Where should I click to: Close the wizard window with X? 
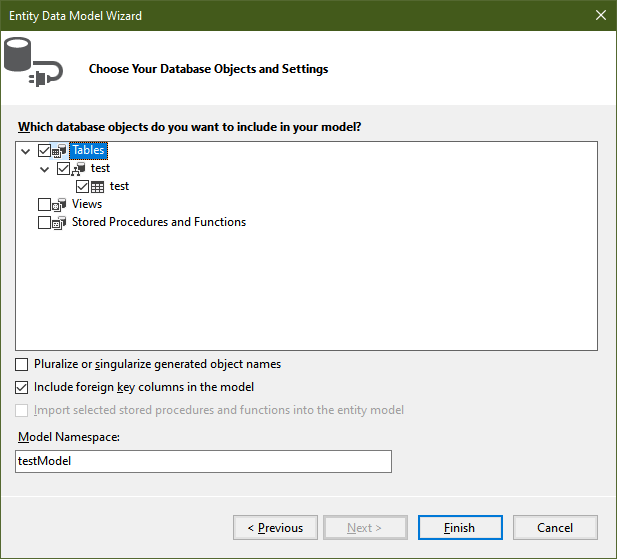click(601, 15)
